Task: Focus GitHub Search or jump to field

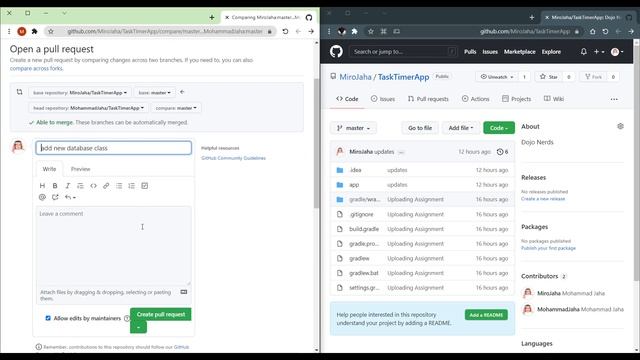Action: coord(403,52)
